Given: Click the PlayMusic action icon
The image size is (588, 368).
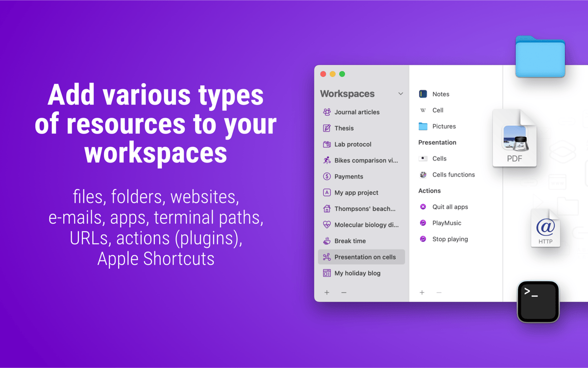Looking at the screenshot, I should coord(423,223).
